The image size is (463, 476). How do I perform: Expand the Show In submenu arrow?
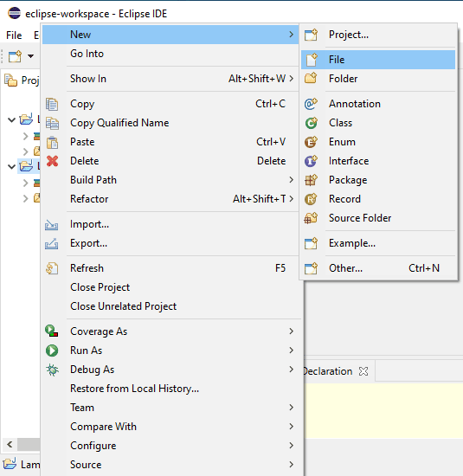(x=291, y=79)
